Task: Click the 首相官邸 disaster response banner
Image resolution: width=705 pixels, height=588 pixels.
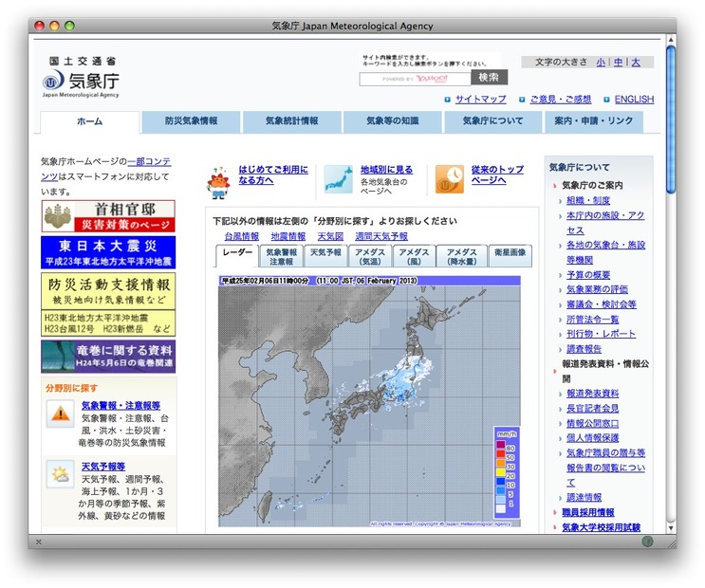Action: click(x=108, y=216)
